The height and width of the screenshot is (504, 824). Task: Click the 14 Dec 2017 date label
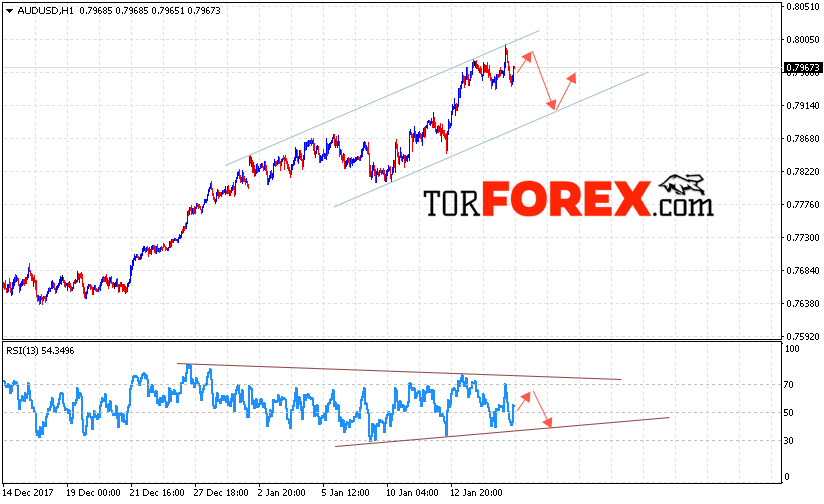point(28,493)
